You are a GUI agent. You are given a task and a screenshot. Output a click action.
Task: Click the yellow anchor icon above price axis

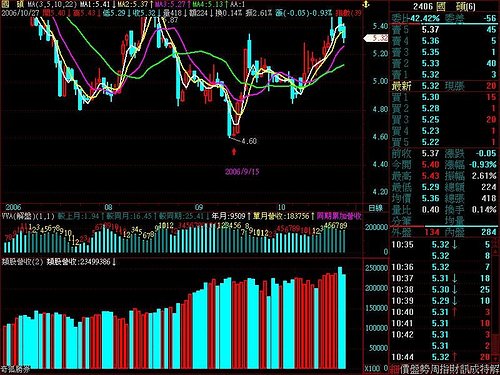pos(366,5)
